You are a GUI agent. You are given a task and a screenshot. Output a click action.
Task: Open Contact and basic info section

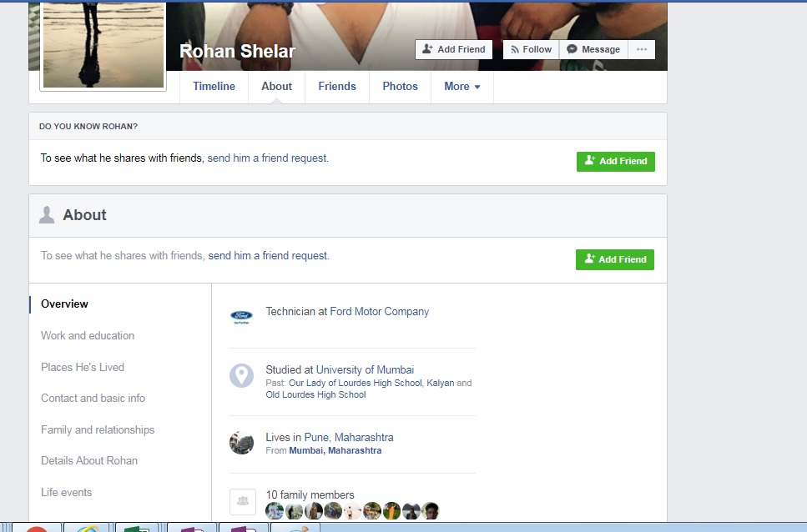pos(93,398)
